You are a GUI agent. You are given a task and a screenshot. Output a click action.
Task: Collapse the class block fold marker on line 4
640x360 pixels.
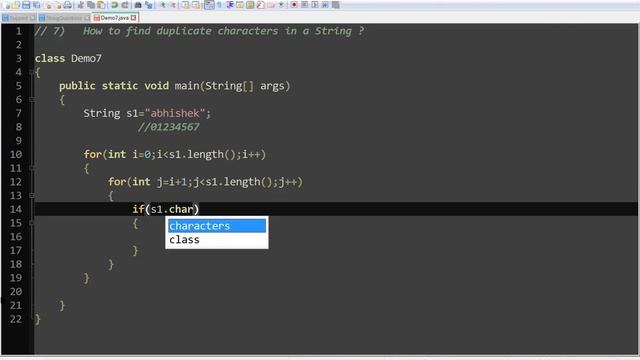click(32, 72)
